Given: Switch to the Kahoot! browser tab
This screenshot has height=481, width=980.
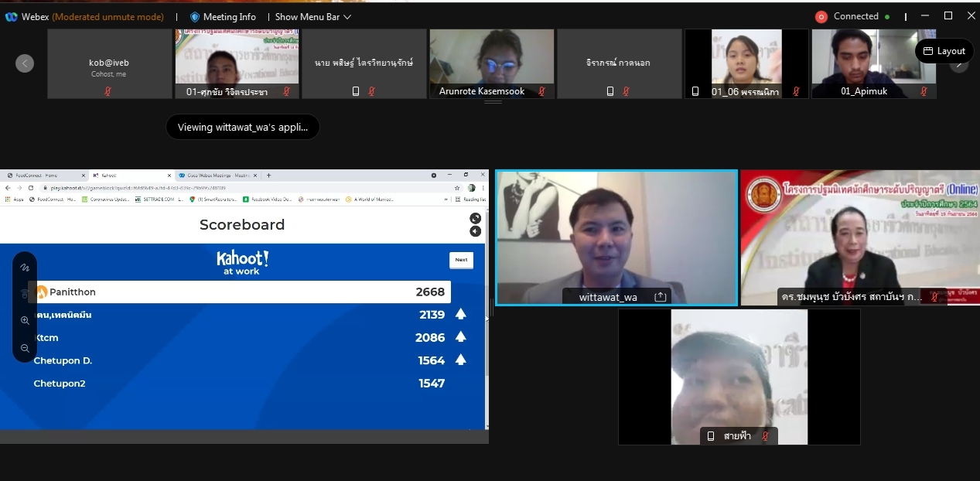Looking at the screenshot, I should pos(131,176).
